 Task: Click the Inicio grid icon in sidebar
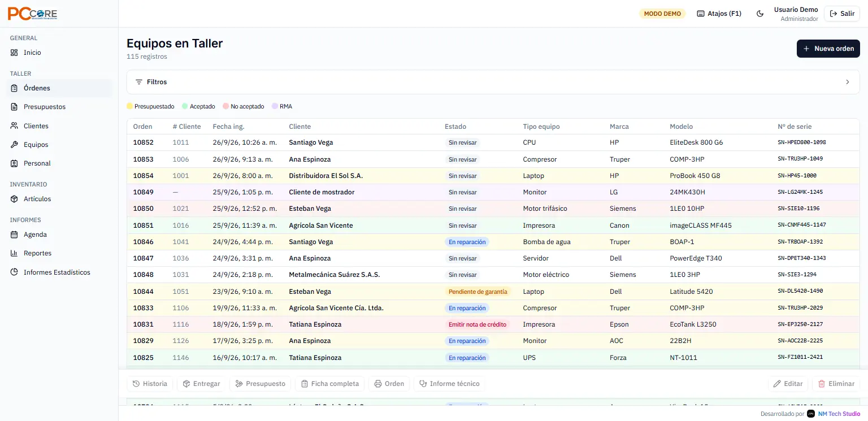coord(14,53)
